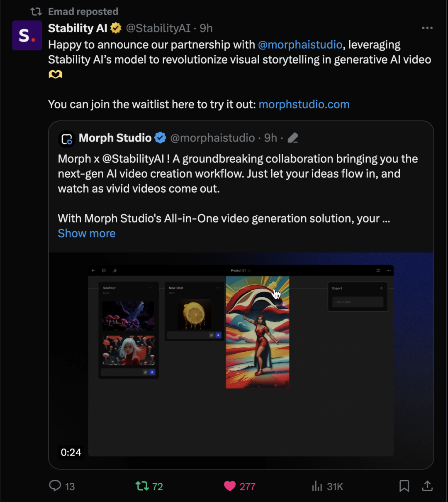Open the @morphaistudio mention link
448x502 pixels.
[300, 45]
